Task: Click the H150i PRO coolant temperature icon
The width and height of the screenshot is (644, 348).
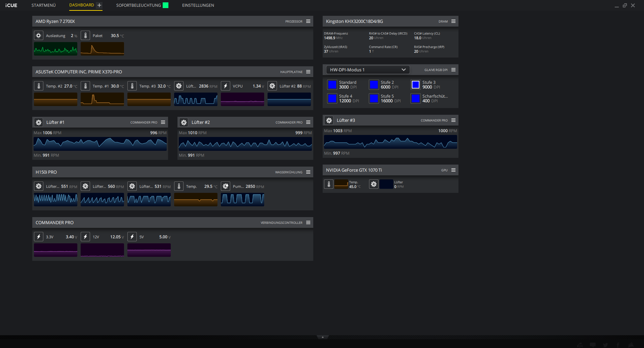Action: (179, 186)
